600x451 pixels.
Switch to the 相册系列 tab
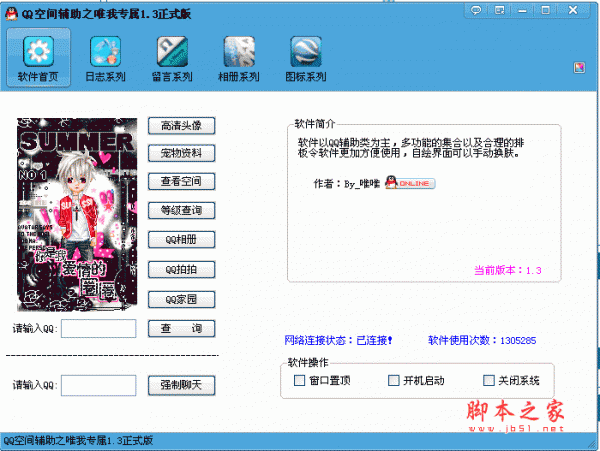coord(239,59)
